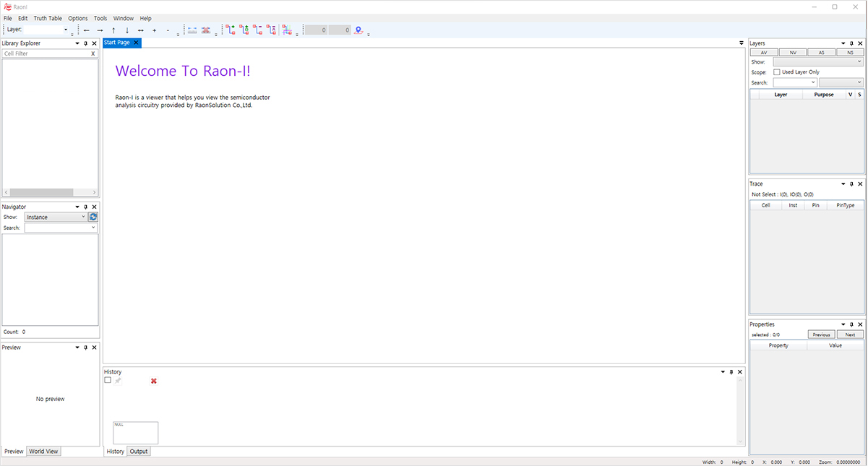Click the zoom in plus icon

coord(155,30)
